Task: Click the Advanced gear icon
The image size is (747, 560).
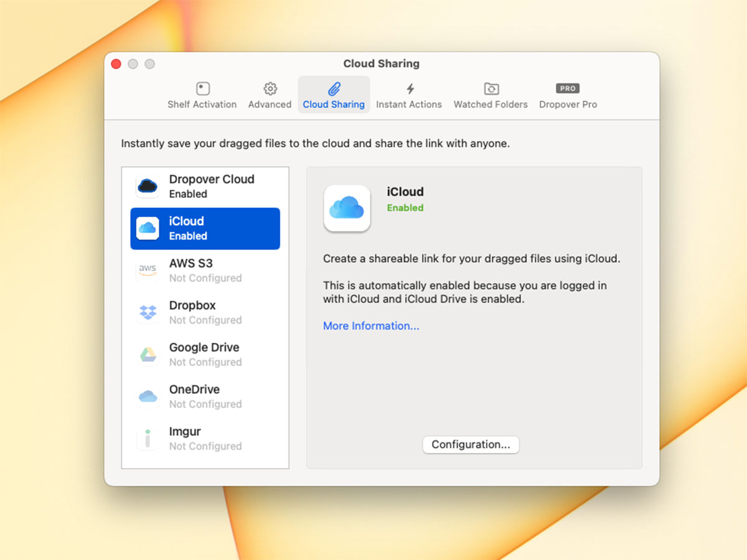Action: point(270,88)
